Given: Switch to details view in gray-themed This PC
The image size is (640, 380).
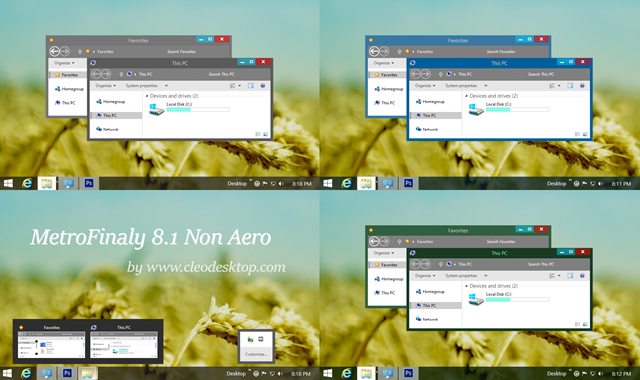Looking at the screenshot, I should pos(258,134).
